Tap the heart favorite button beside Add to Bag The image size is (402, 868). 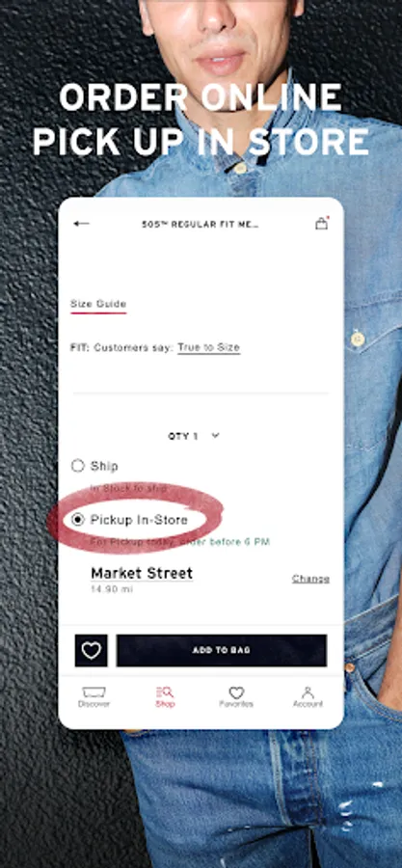pos(92,650)
